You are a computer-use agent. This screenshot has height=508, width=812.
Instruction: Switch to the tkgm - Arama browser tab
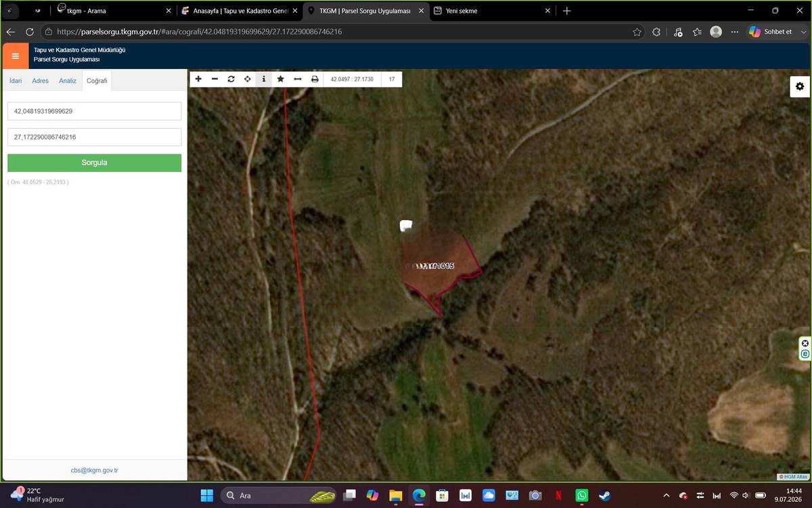click(114, 11)
